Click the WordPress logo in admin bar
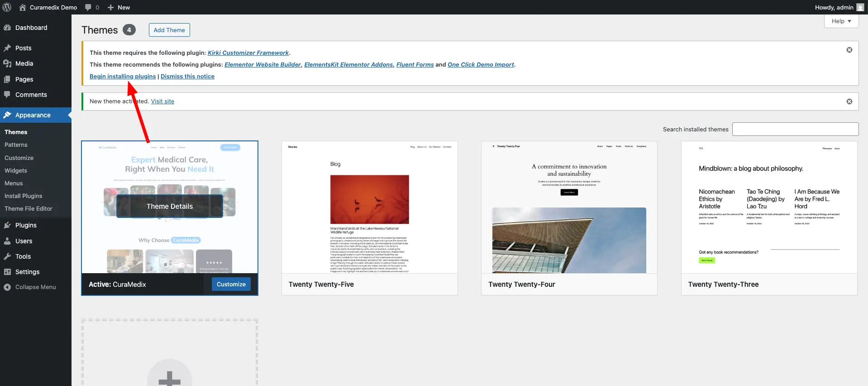This screenshot has height=386, width=868. pyautogui.click(x=7, y=7)
